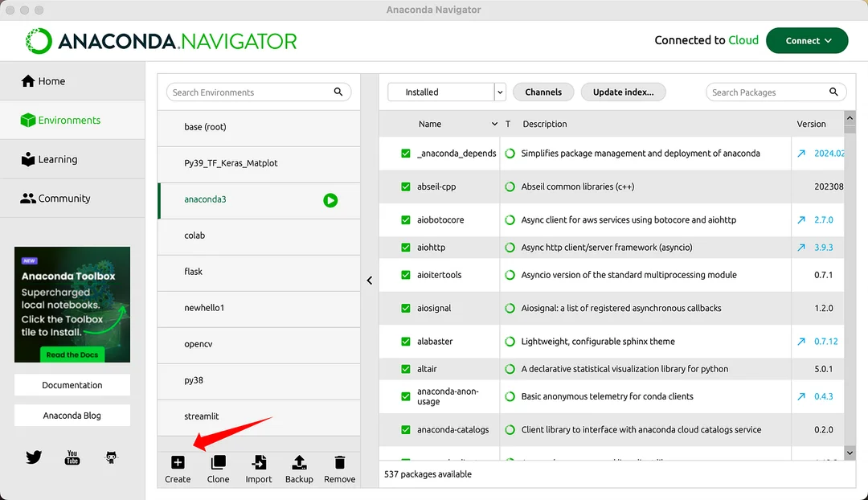Click the Backup environment icon

pyautogui.click(x=299, y=462)
